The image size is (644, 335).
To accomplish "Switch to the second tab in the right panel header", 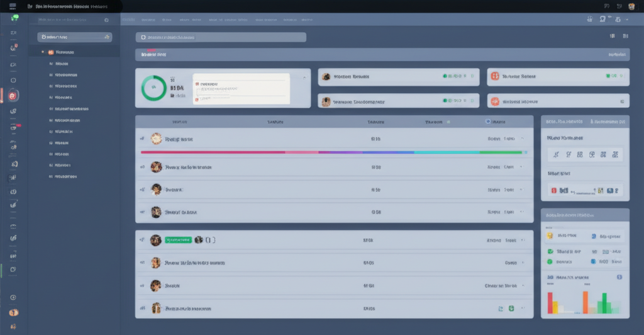I will pos(608,122).
